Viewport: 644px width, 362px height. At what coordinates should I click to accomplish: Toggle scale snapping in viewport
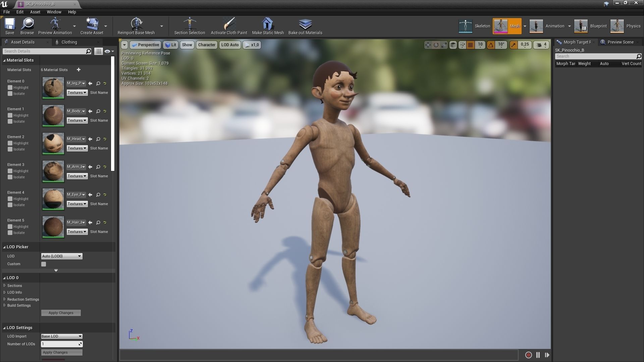(514, 45)
